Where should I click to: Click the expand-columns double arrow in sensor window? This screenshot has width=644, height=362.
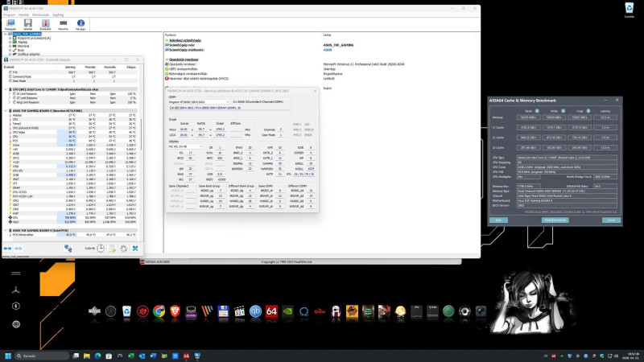[7, 249]
